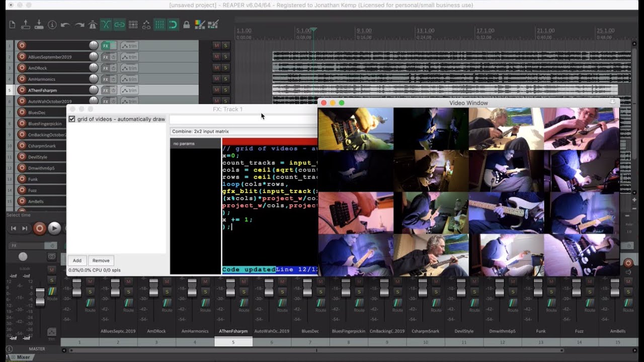
Task: Click the open project toolbar icon
Action: 26,24
